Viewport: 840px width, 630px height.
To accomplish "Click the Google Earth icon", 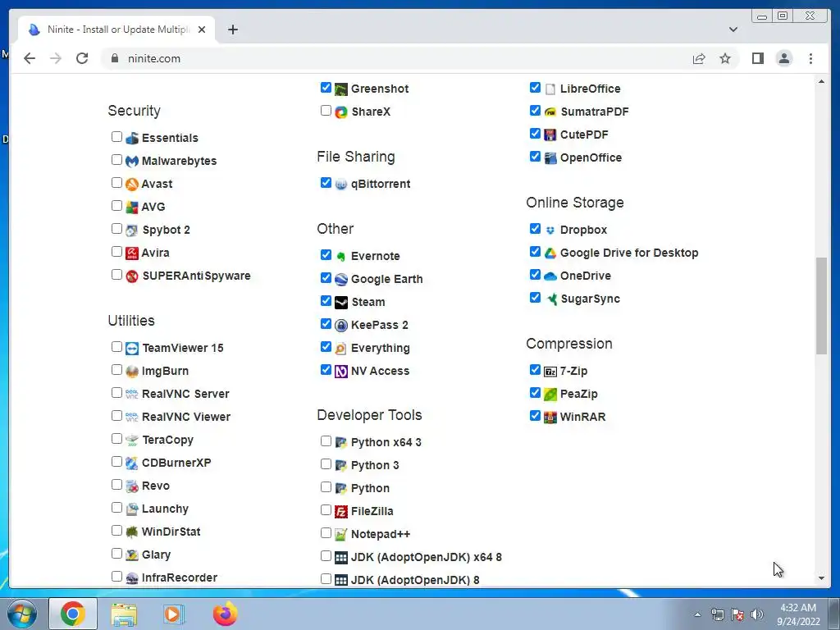I will pos(341,280).
